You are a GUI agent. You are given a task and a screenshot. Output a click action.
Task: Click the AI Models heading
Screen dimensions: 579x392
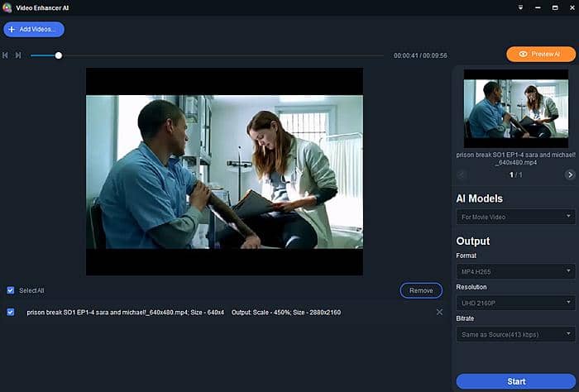coord(479,198)
